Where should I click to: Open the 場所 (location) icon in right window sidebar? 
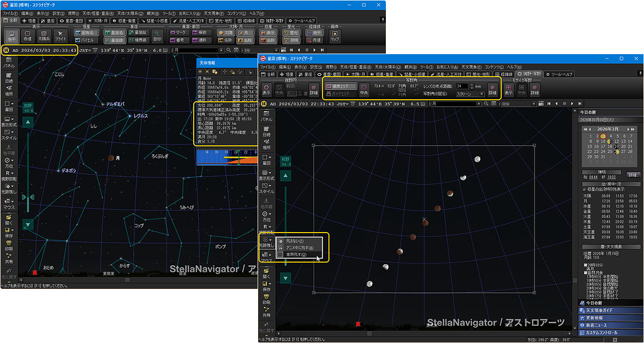[267, 143]
